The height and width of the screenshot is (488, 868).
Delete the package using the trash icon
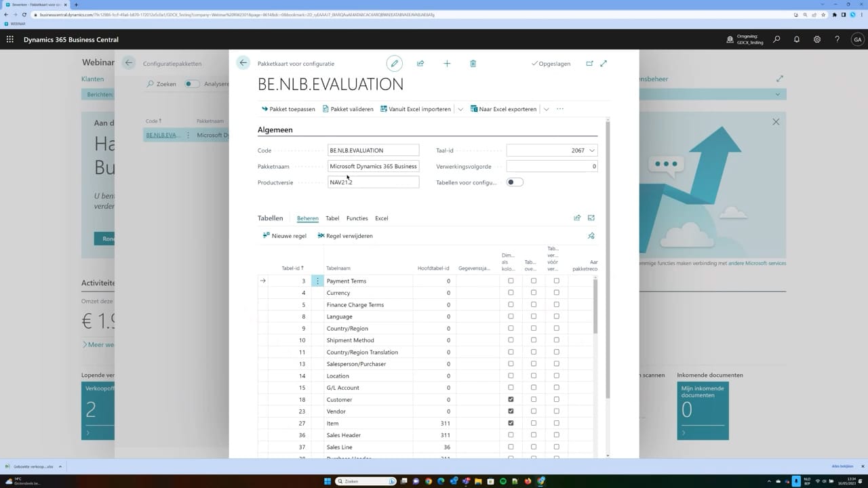click(x=473, y=64)
